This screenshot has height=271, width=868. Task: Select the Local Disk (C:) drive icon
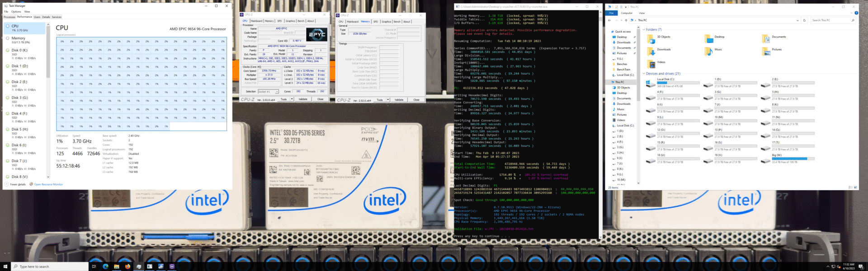pos(651,84)
